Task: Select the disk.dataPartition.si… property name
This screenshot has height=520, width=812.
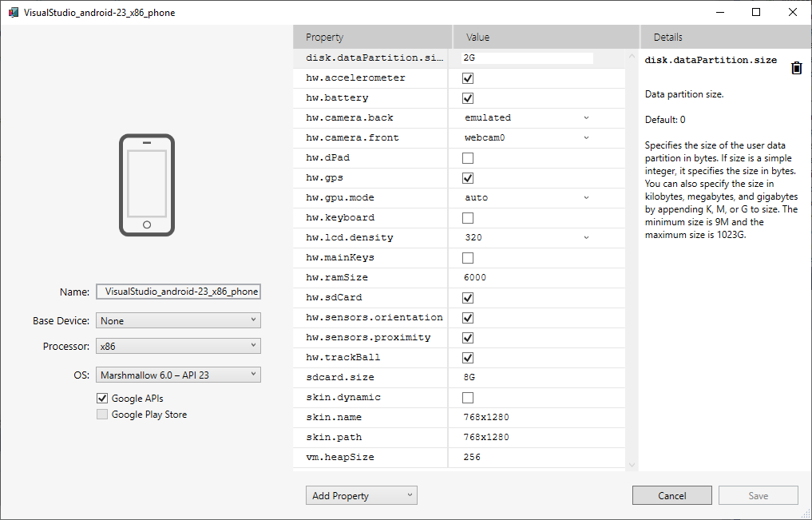Action: click(374, 58)
